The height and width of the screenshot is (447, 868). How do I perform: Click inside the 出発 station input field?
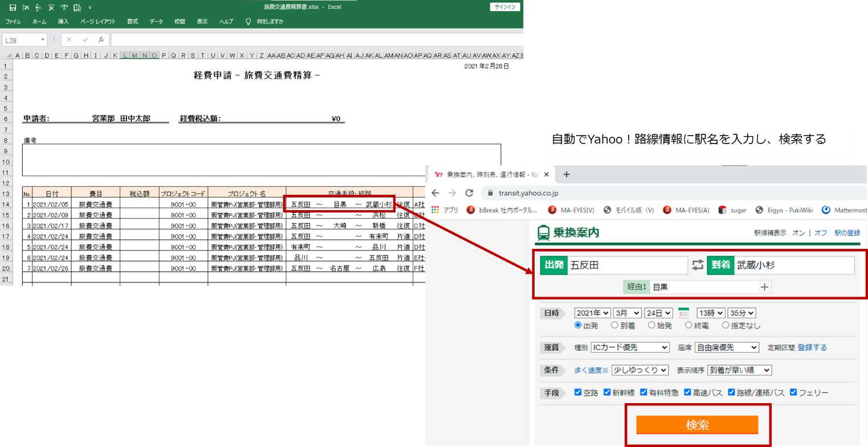(x=627, y=265)
